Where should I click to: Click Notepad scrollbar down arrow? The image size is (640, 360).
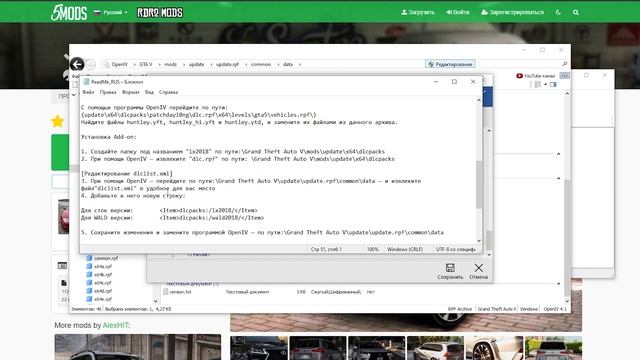(479, 241)
